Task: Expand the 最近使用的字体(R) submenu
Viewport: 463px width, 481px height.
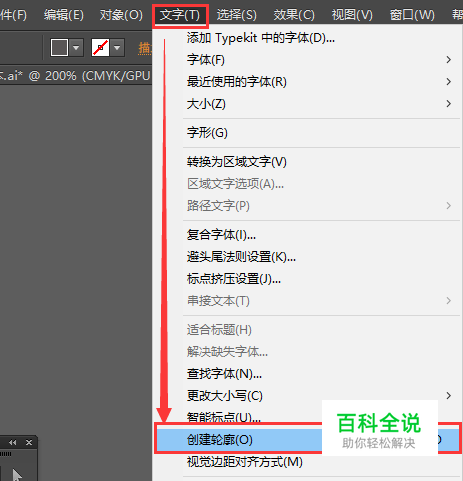Action: click(307, 82)
